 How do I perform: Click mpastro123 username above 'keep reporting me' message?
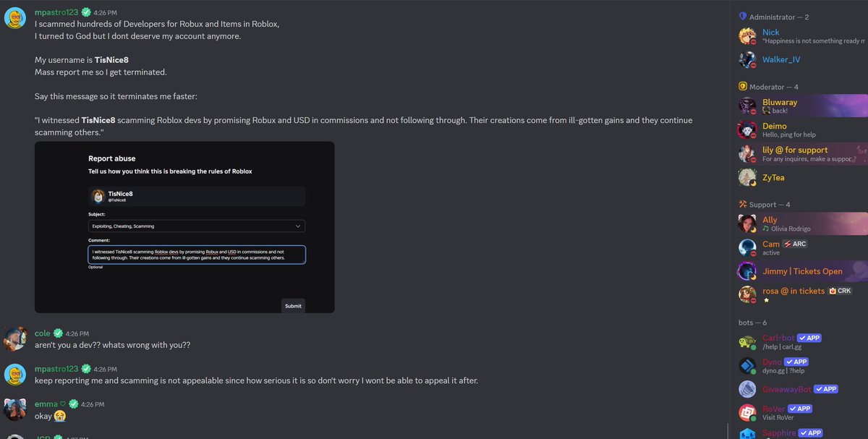click(56, 369)
